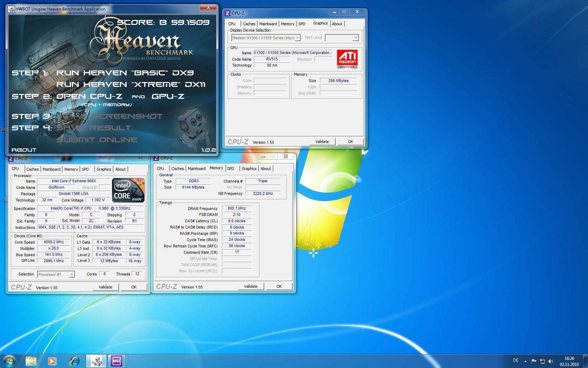The height and width of the screenshot is (368, 588).
Task: Click Validate in processor CPU-Z window
Action: click(105, 287)
